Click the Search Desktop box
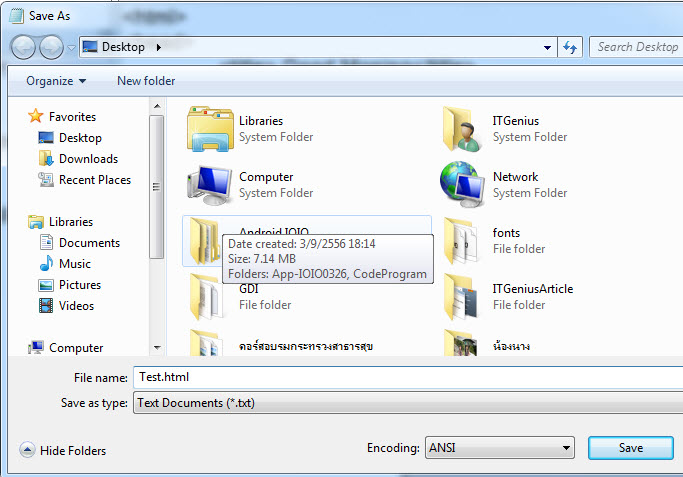This screenshot has width=683, height=477. 636,47
